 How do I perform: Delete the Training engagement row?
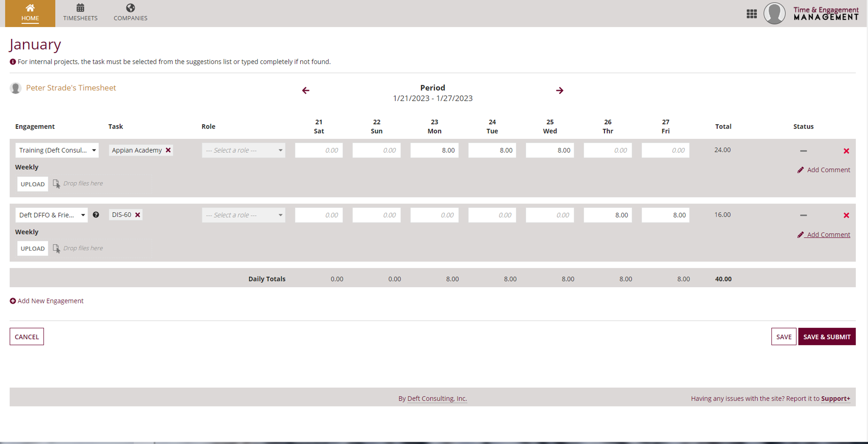846,151
